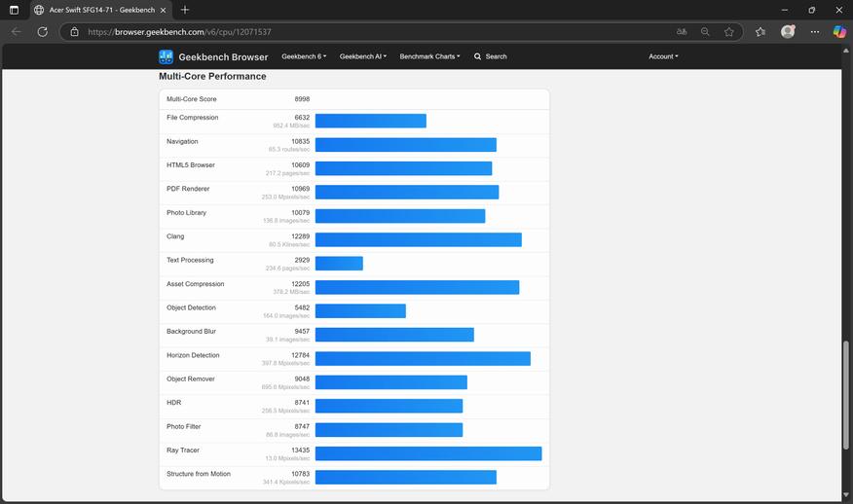Click the HDR row label
Image resolution: width=853 pixels, height=504 pixels.
[173, 403]
